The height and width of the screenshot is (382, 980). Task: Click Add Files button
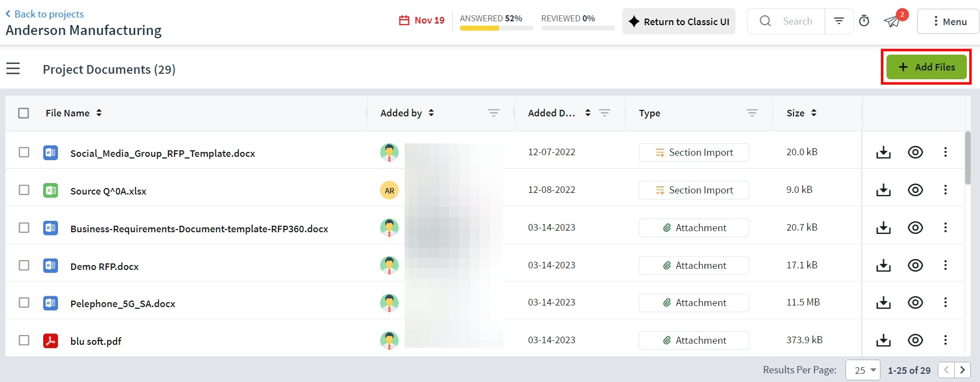click(926, 67)
